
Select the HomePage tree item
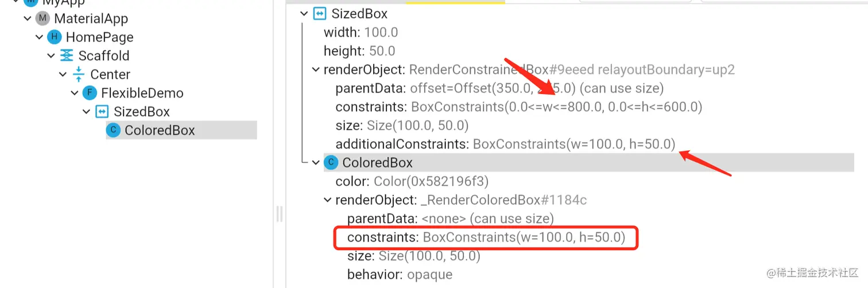[x=99, y=37]
